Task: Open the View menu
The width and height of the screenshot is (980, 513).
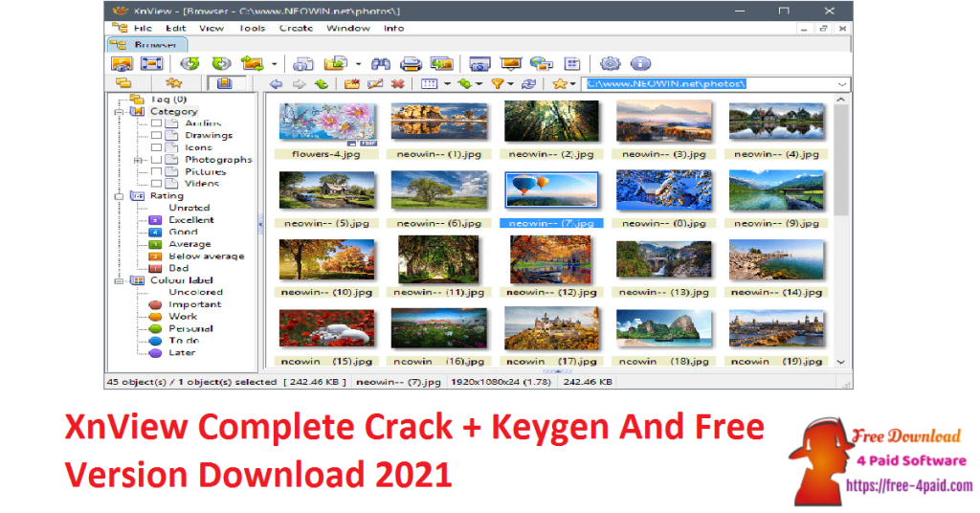Action: pyautogui.click(x=212, y=28)
